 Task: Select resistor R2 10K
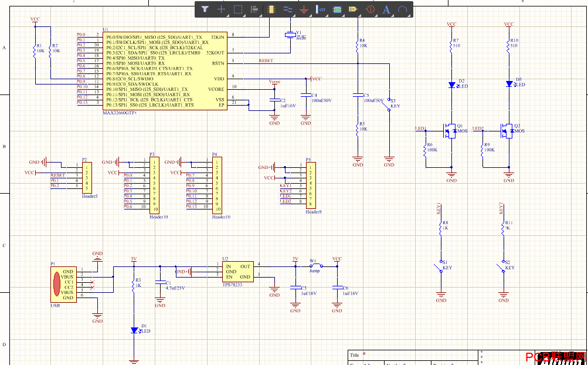[50, 52]
